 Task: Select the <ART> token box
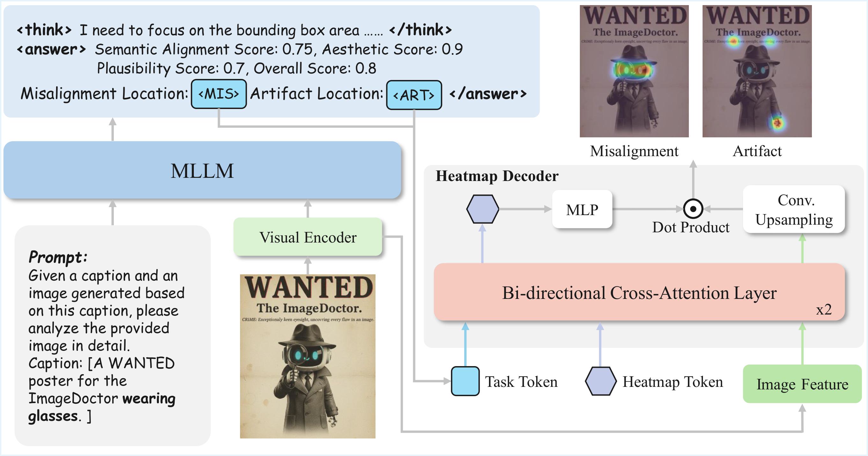coord(414,95)
